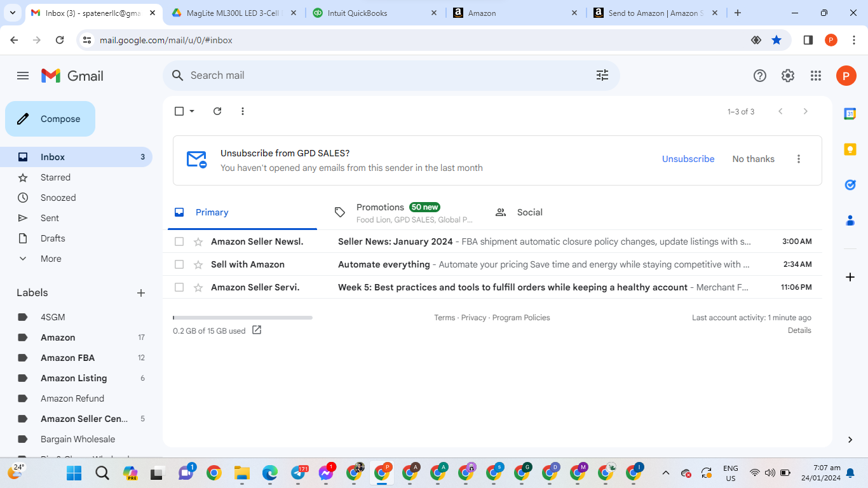Open the Windows Start menu
868x488 pixels.
(74, 473)
